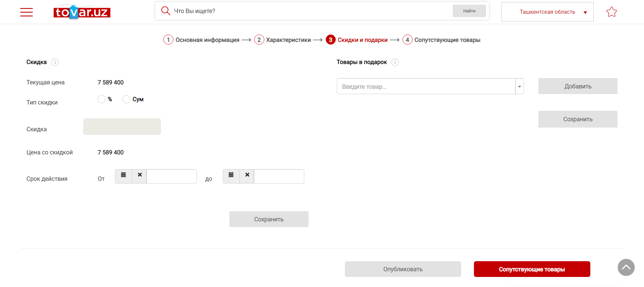Click the Опубликовать button
This screenshot has width=644, height=287.
click(403, 269)
